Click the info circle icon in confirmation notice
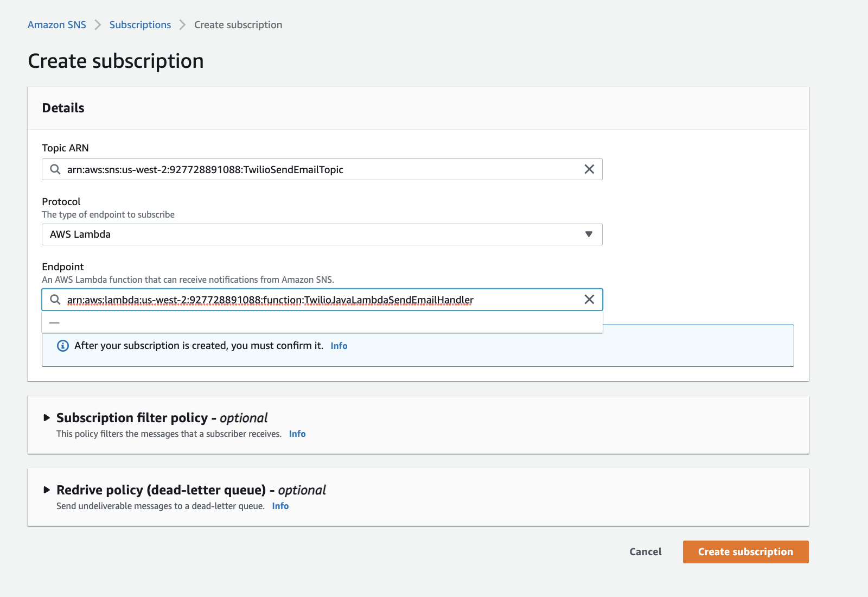868x597 pixels. click(63, 346)
